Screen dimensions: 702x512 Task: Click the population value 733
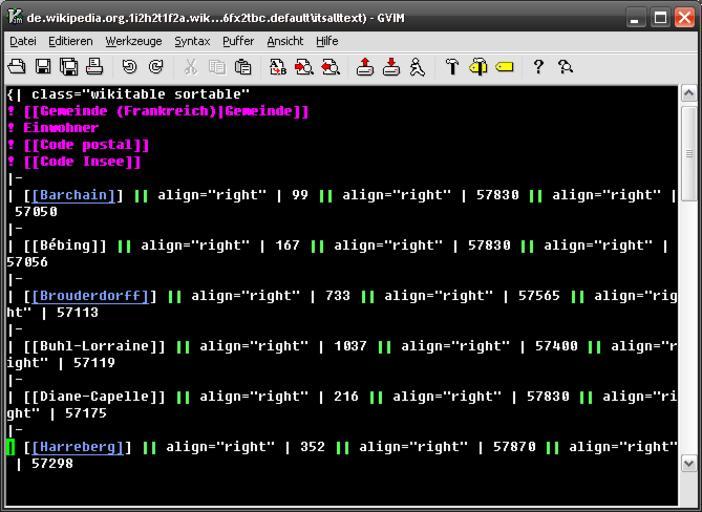tap(338, 296)
